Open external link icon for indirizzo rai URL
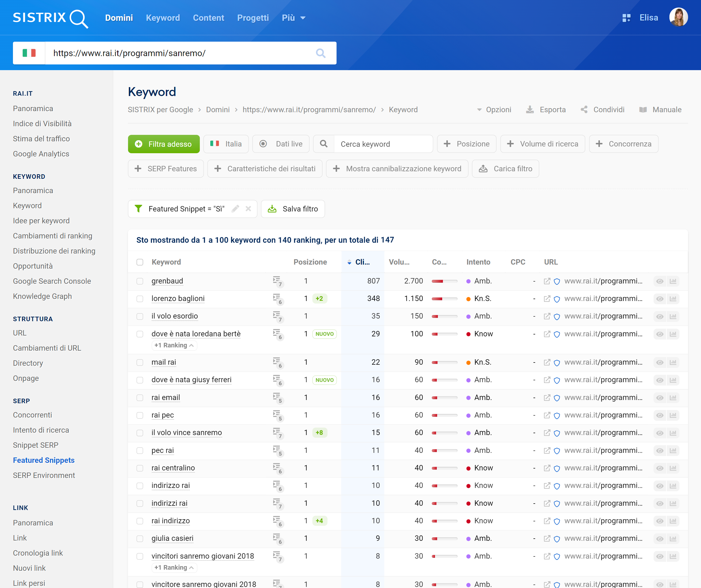 coord(547,486)
